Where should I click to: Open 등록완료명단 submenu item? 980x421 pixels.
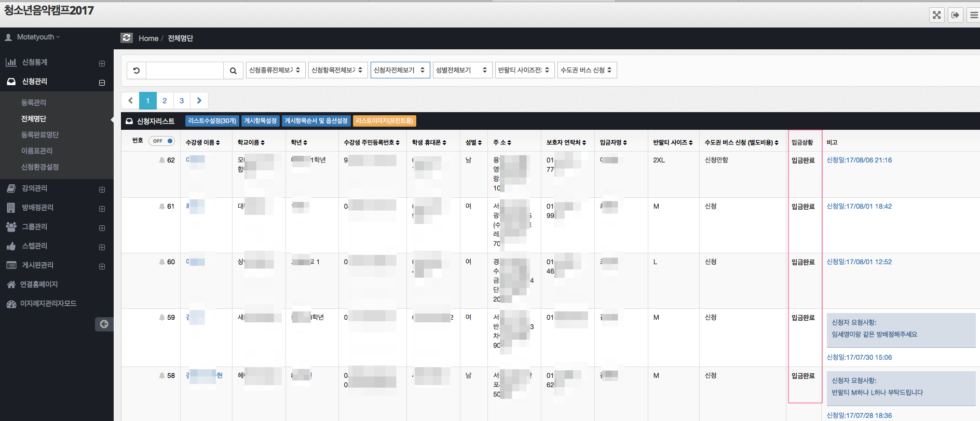click(x=40, y=134)
